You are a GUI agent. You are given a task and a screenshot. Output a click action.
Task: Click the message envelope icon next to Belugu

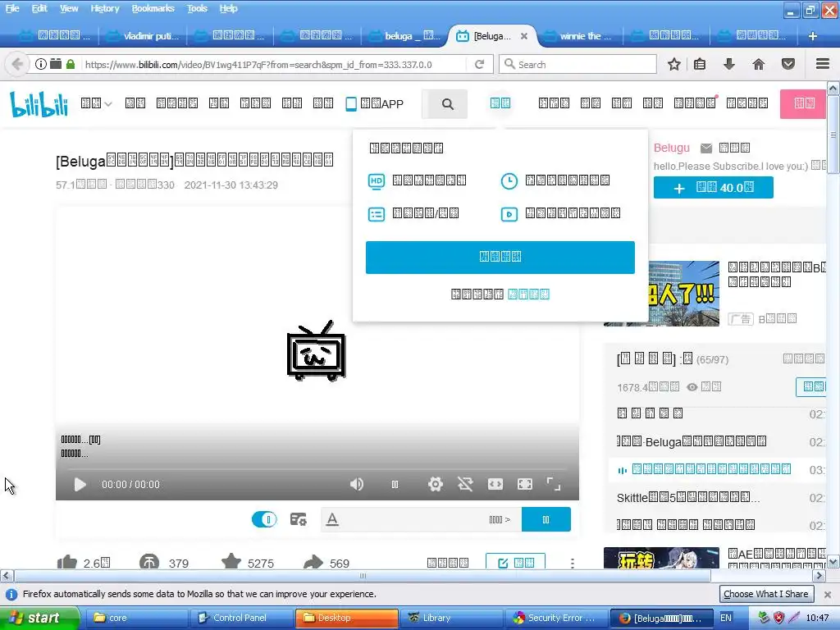pyautogui.click(x=706, y=148)
